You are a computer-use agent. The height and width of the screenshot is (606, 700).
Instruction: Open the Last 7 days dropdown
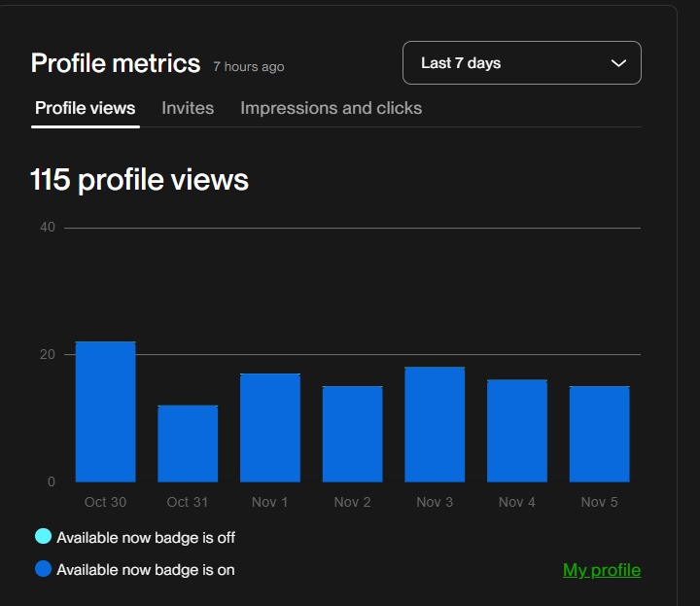pyautogui.click(x=521, y=63)
